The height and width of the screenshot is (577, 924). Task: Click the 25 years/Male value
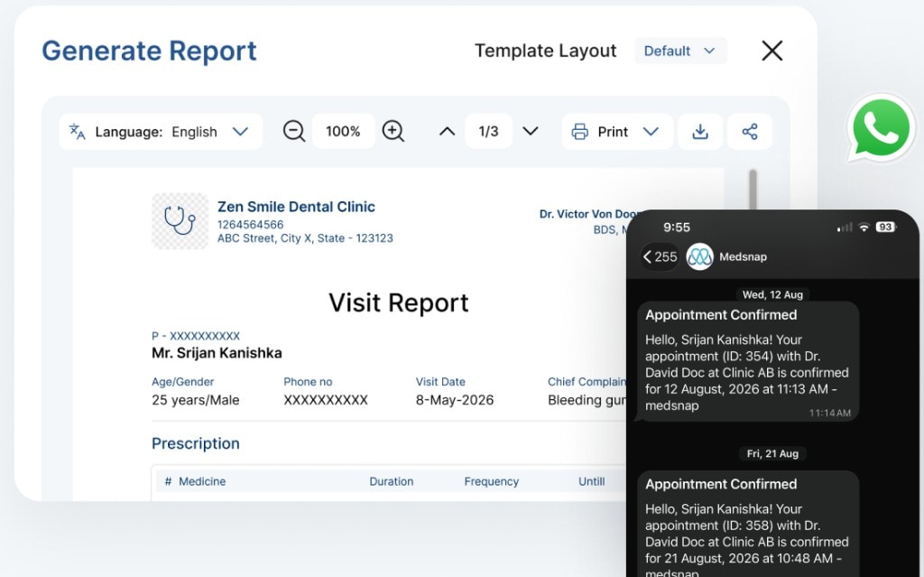(196, 400)
